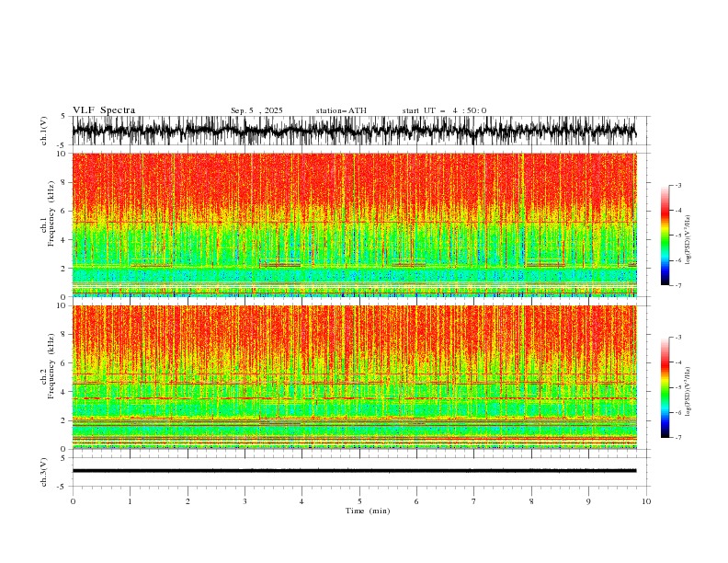The width and height of the screenshot is (728, 563).
Task: Click the "-3" tick on ch.1 colorbar
Action: [677, 185]
